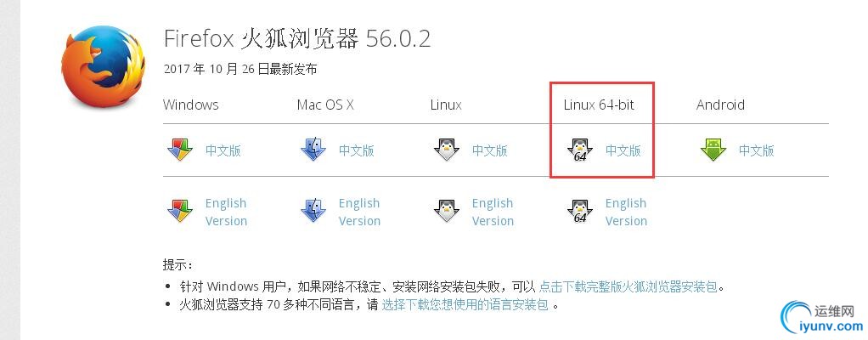Click the 运维网 iyunv.com watermark logo
The height and width of the screenshot is (340, 868).
821,319
